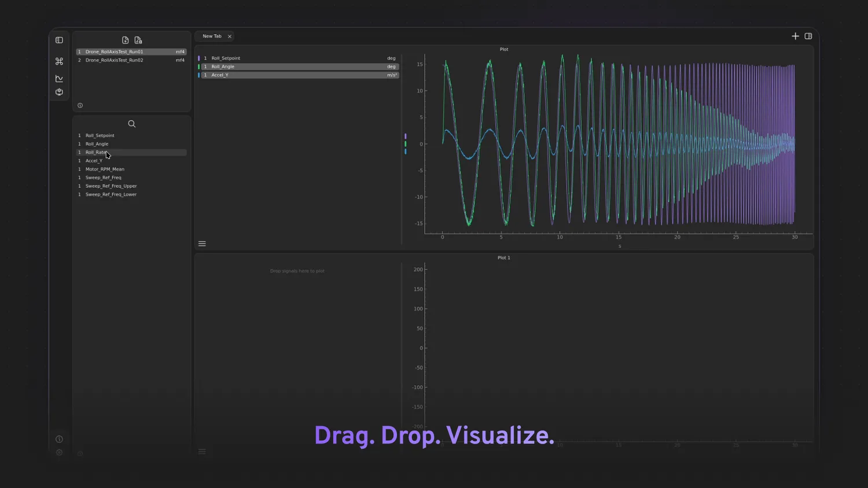Open the chart view icon in sidebar

pos(59,78)
